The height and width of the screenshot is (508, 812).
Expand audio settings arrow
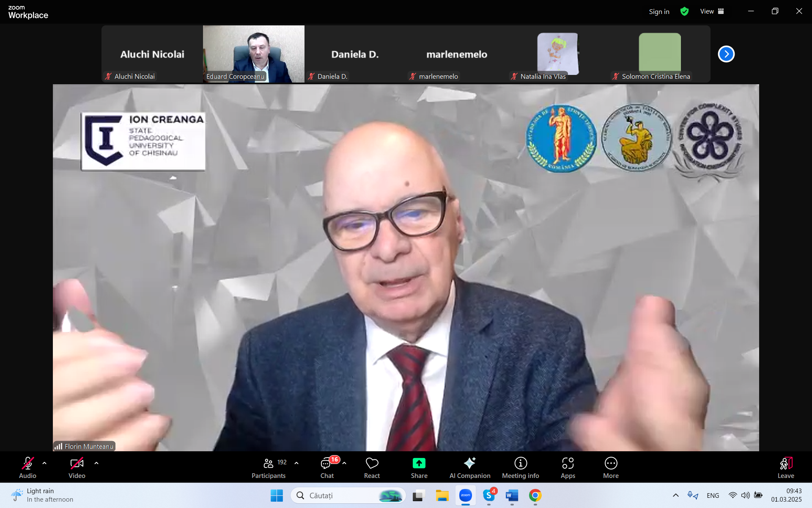44,463
